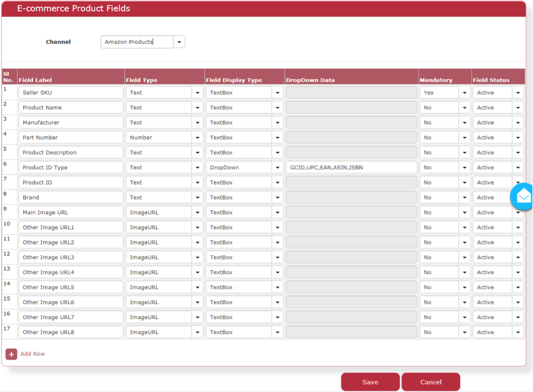Edit the Other Image URL1 field label
Viewport: 533px width, 392px height.
(x=71, y=227)
